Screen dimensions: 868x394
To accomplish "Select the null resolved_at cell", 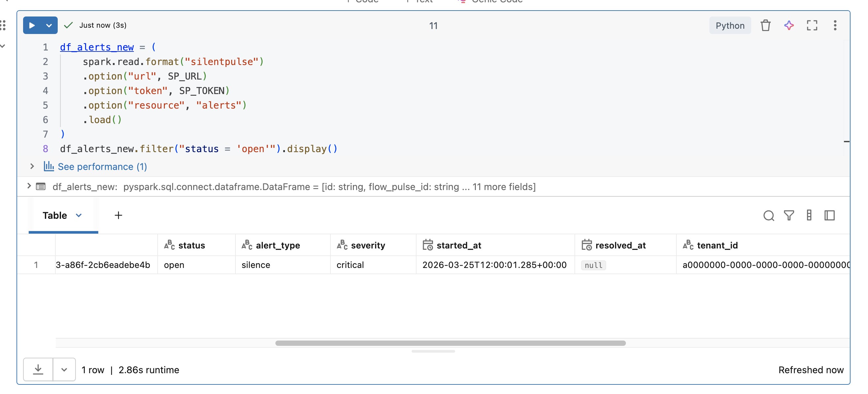I will 625,265.
